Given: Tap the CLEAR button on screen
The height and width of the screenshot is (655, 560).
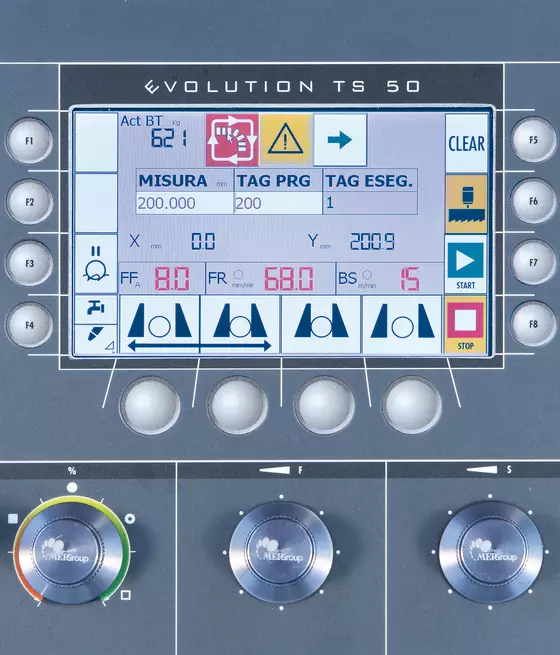Looking at the screenshot, I should 466,143.
